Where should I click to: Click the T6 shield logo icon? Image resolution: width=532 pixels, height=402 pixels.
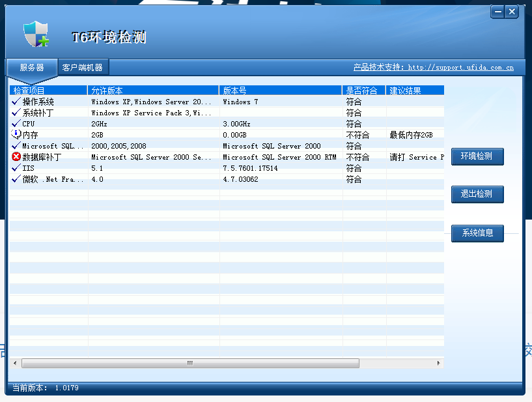[36, 34]
